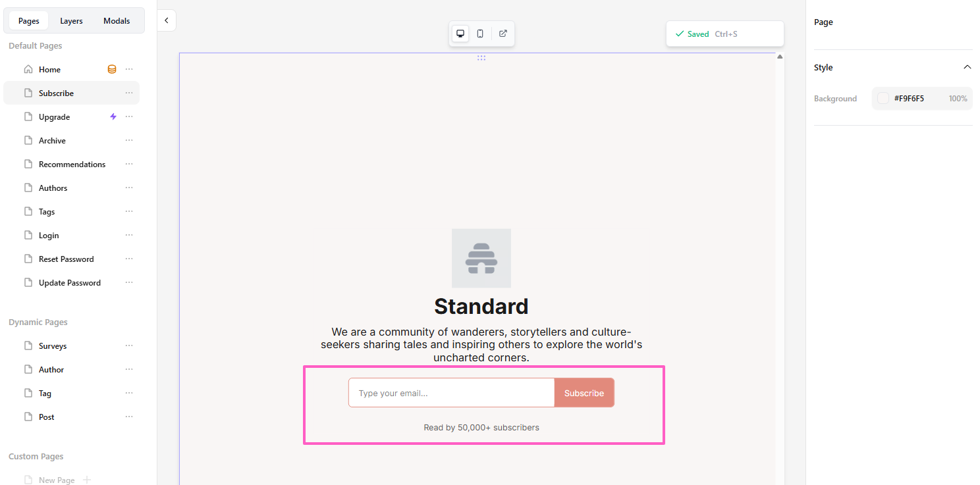Collapse the left sidebar panel
The width and height of the screenshot is (980, 485).
point(167,20)
